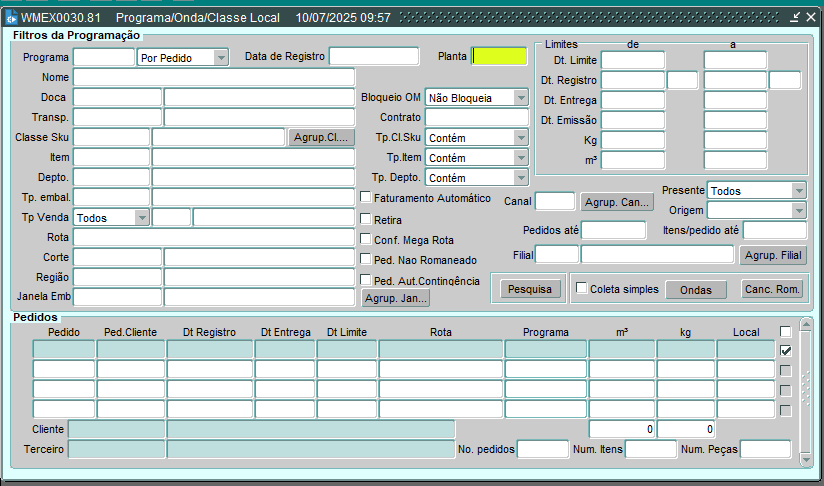The image size is (824, 486).
Task: Click the Doca code field
Action: coord(118,97)
